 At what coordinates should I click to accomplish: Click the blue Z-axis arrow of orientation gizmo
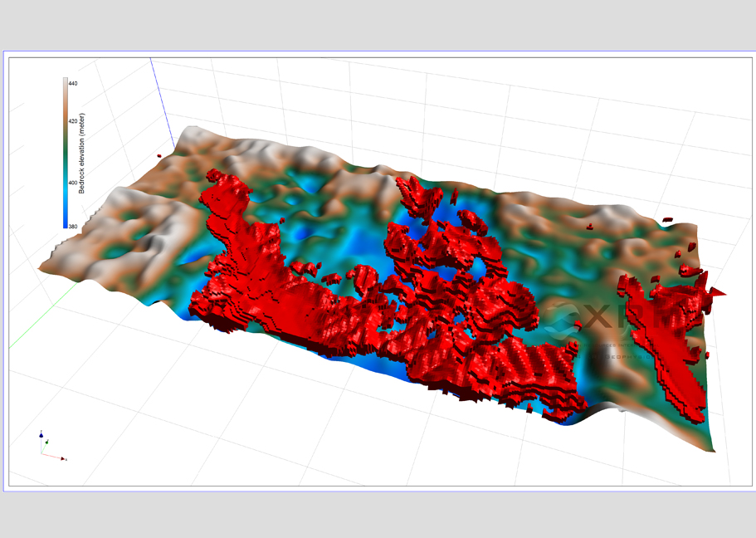click(41, 435)
